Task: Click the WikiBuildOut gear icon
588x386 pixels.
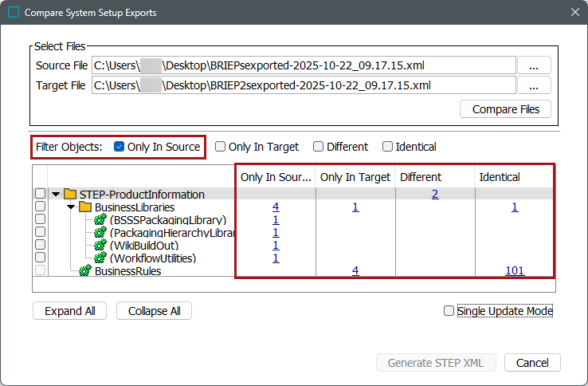Action: pos(100,246)
